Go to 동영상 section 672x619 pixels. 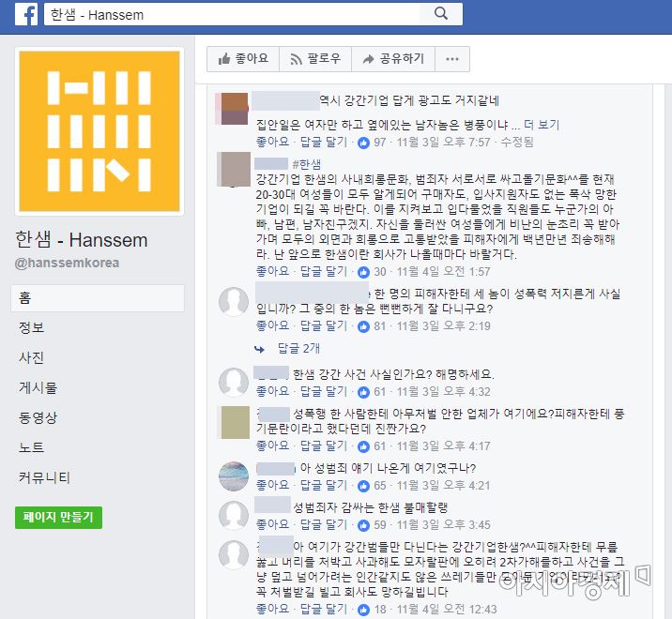pyautogui.click(x=38, y=417)
